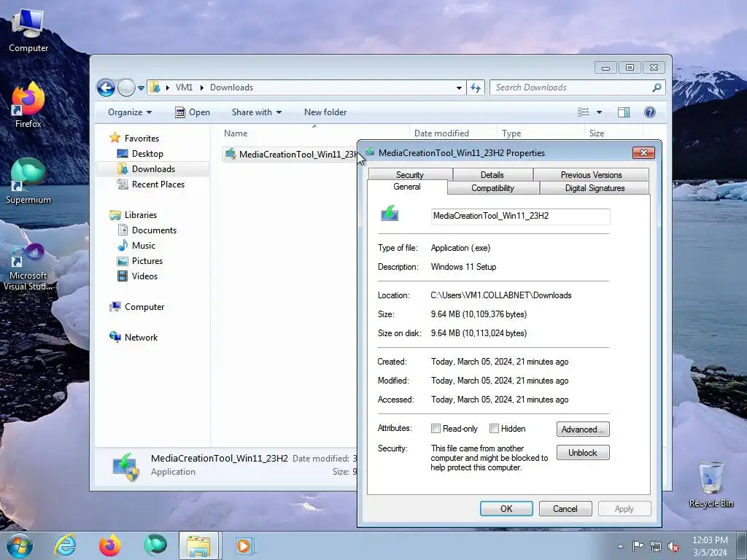Sort by the Type column header
Screen dimensions: 747x560
pos(541,133)
